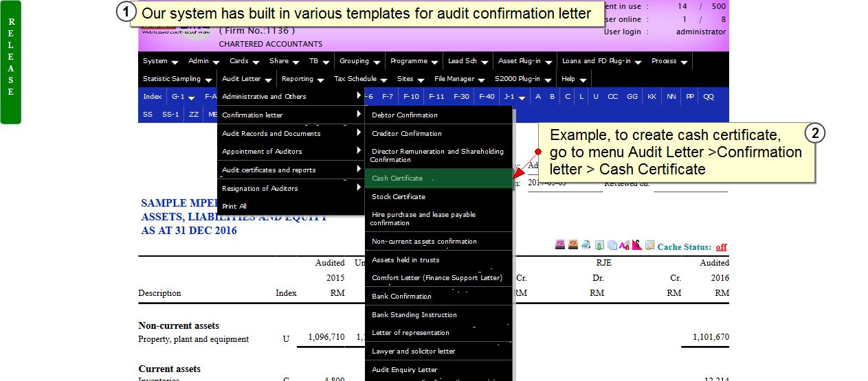Viewport: 868px width, 381px height.
Task: Click the blue printer-style document icon
Action: 585,245
